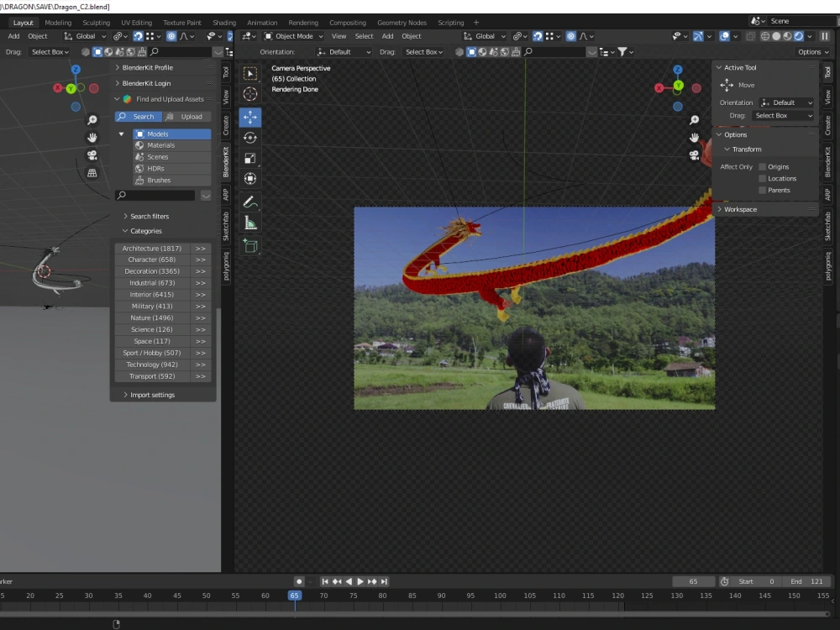
Task: Switch to the Shading workspace tab
Action: click(x=224, y=22)
